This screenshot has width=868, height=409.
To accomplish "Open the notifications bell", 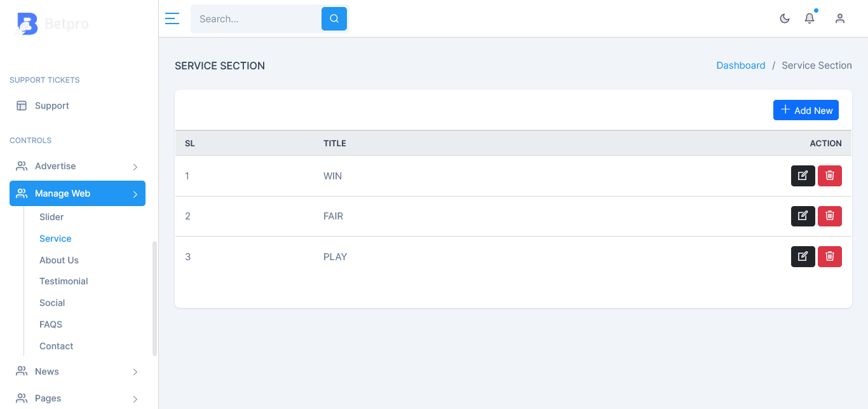I will coord(810,18).
